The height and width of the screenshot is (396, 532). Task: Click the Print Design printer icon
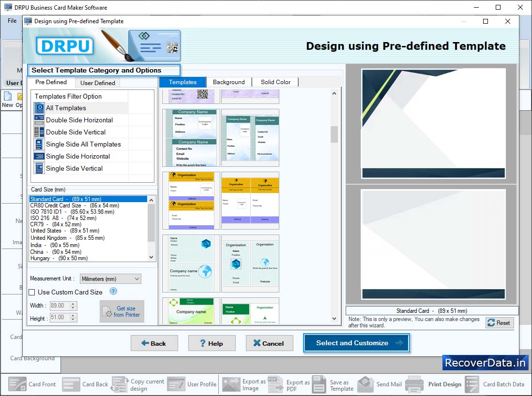(414, 384)
